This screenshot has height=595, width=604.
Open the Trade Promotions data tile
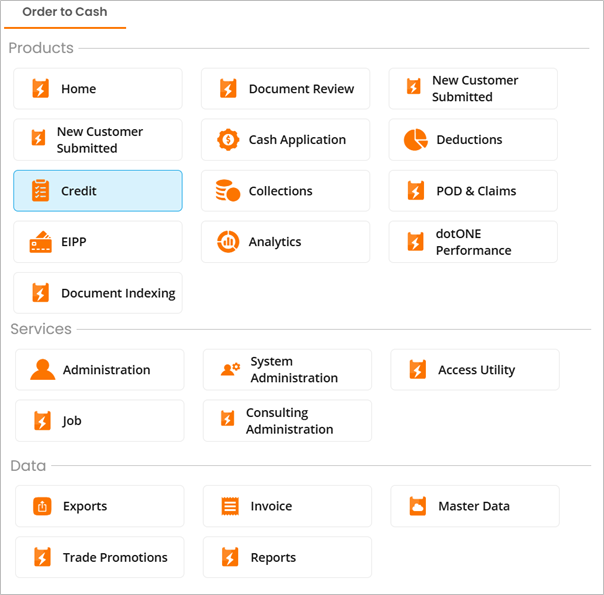point(100,557)
